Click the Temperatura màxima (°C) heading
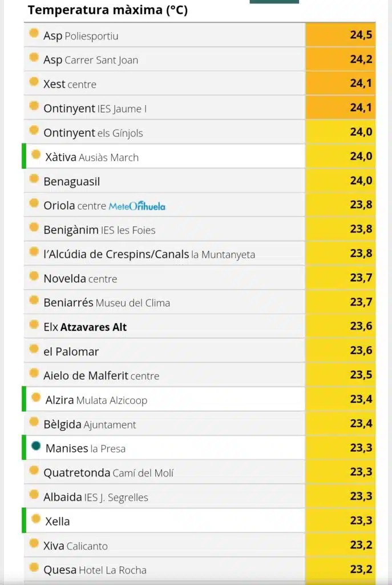This screenshot has width=392, height=585. coord(108,10)
